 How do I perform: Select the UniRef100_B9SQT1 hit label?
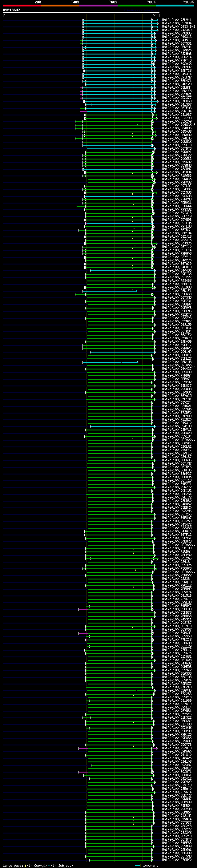[x=177, y=772]
